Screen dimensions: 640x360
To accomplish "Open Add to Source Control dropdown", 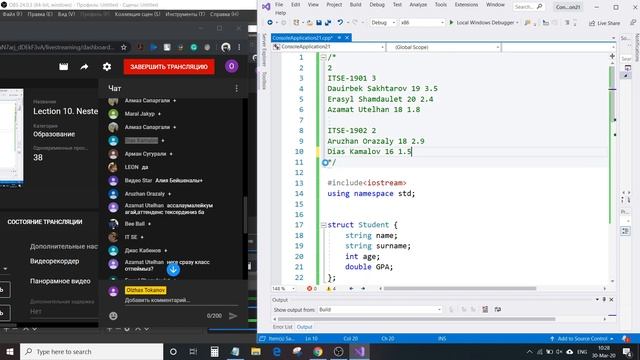I will [x=581, y=339].
